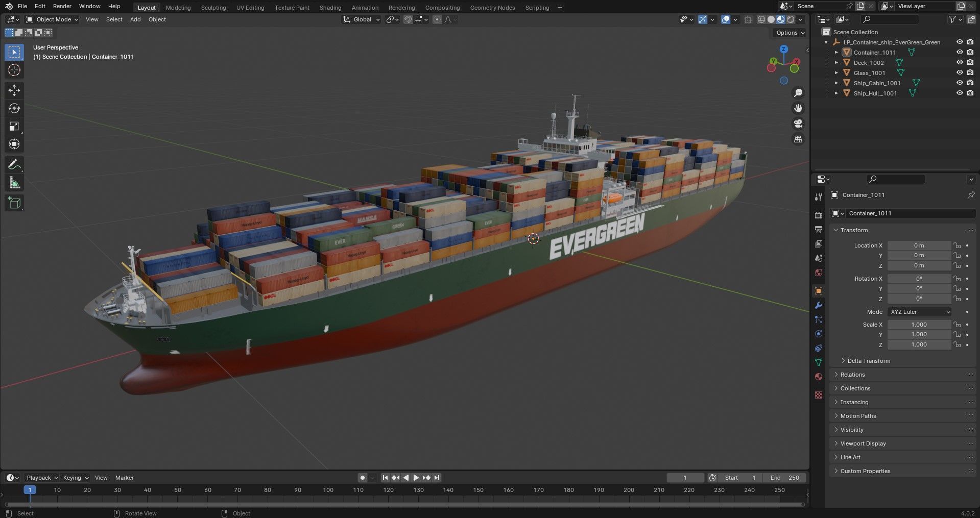Screen dimensions: 980x518
Task: Hide Container_1011 in the outliner
Action: pyautogui.click(x=960, y=52)
